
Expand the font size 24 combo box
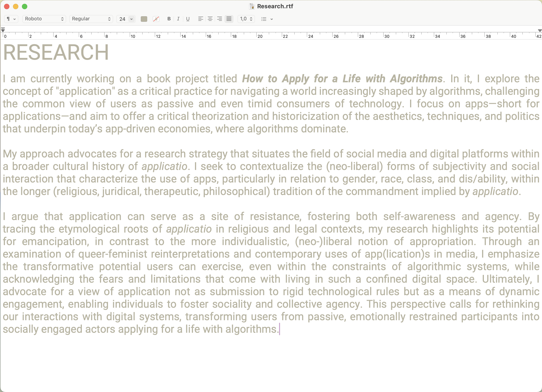(x=131, y=19)
